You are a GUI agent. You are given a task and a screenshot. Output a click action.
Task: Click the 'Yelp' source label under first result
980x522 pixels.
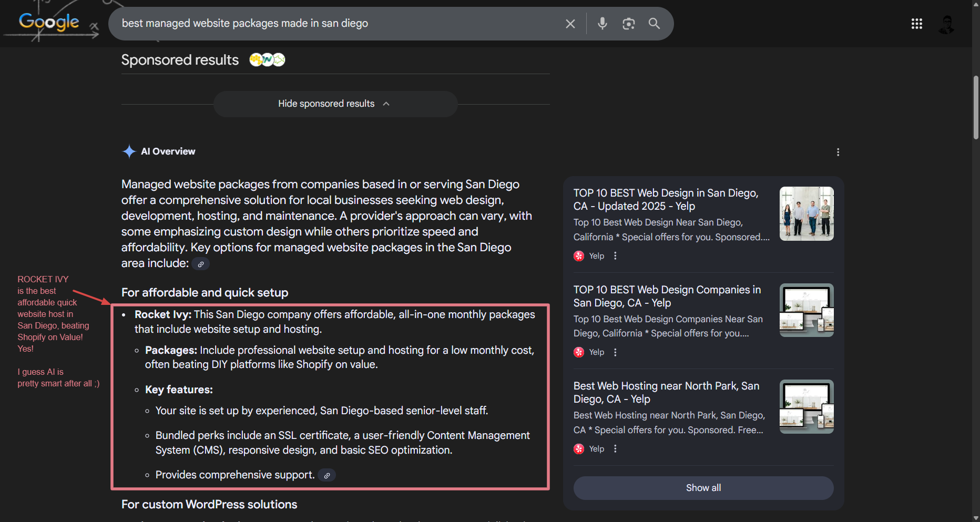tap(597, 256)
